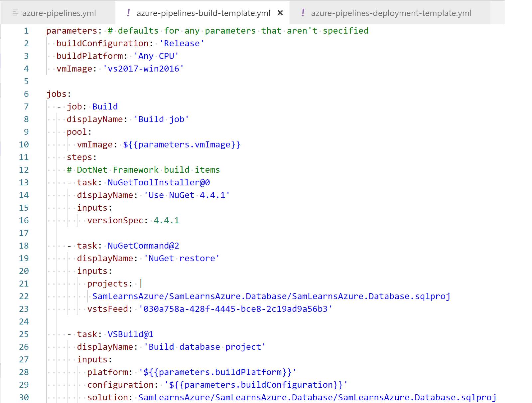Screen dimensions: 532x403
Task: Click the 'Build database project' display name
Action: [204, 347]
